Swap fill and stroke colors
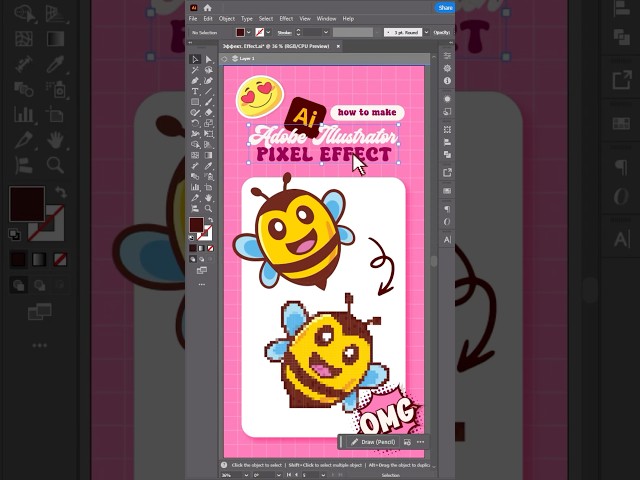Viewport: 640px width, 480px height. (210, 220)
